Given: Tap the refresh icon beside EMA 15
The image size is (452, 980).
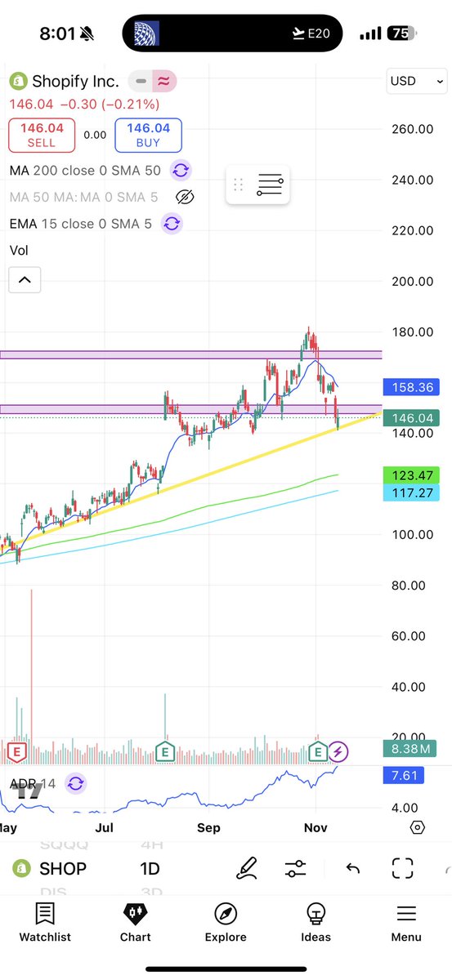Looking at the screenshot, I should click(x=171, y=223).
